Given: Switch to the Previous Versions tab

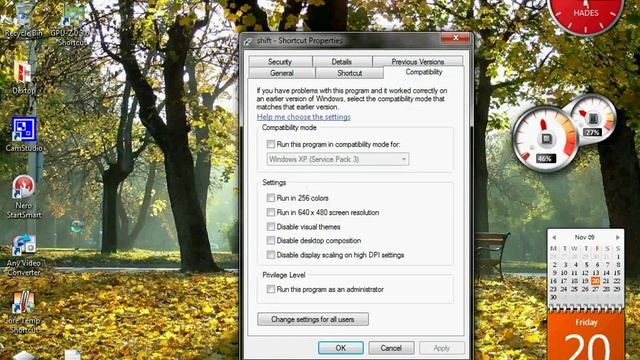Looking at the screenshot, I should pyautogui.click(x=418, y=62).
